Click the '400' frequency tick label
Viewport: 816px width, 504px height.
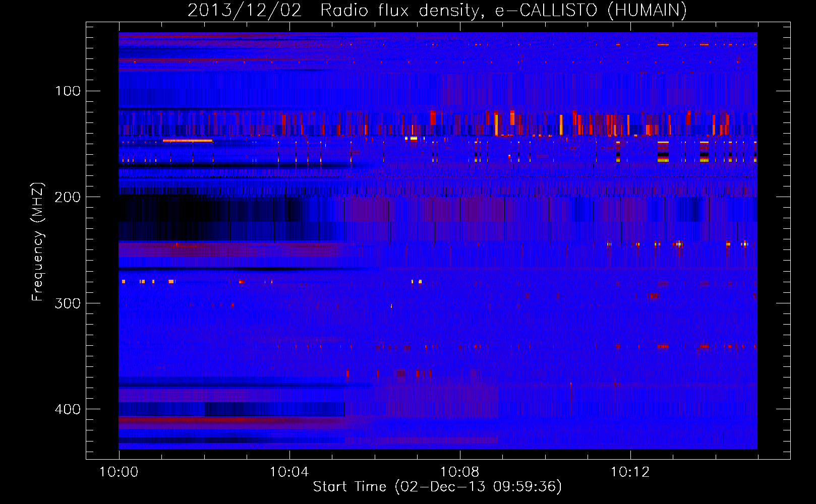pos(68,409)
